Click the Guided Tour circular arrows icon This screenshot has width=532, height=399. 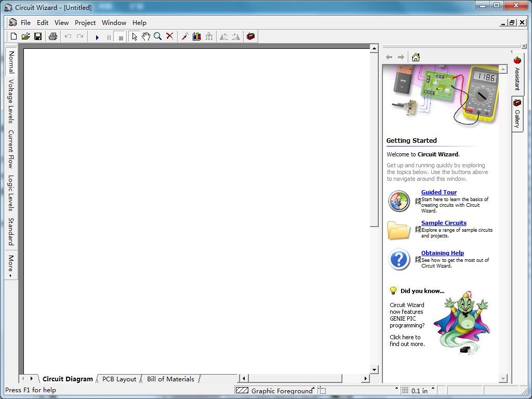click(x=399, y=201)
